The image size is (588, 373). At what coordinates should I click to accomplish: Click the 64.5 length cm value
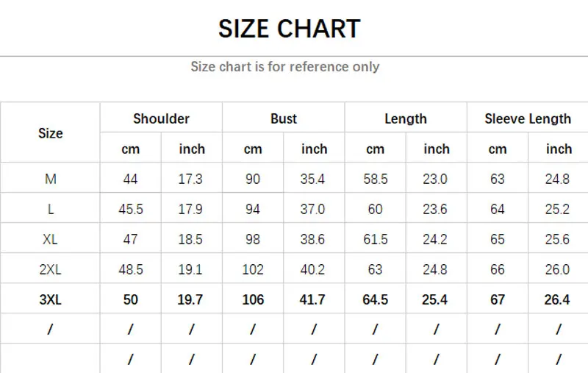click(x=376, y=299)
